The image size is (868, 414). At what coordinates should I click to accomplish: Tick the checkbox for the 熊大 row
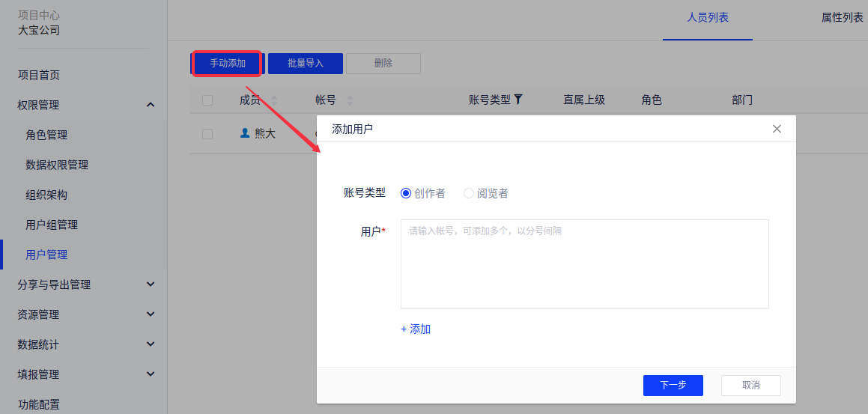coord(207,134)
